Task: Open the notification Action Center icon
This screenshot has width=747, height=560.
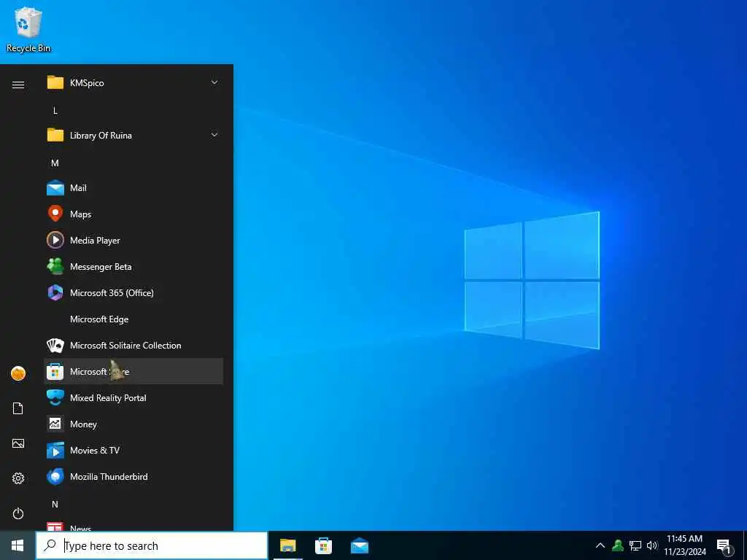Action: click(725, 547)
